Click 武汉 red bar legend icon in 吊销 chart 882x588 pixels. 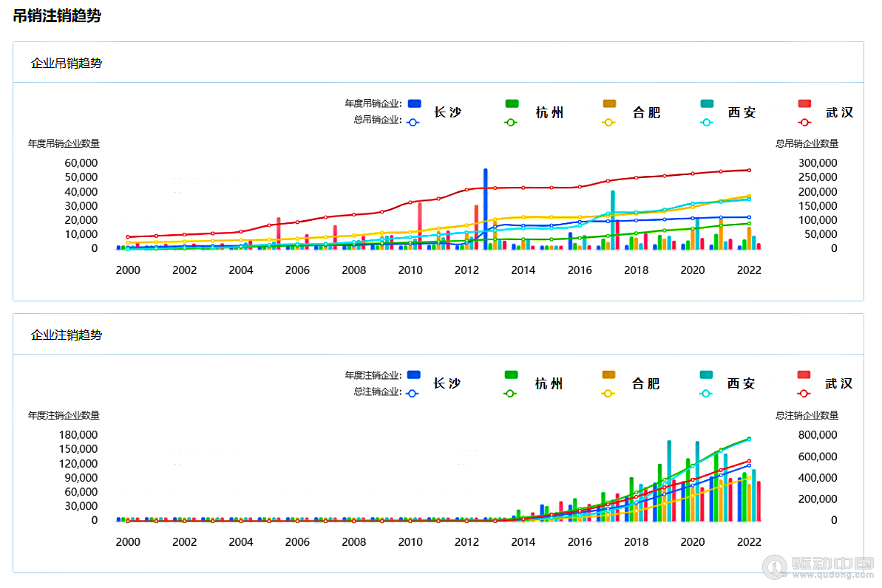coord(805,104)
